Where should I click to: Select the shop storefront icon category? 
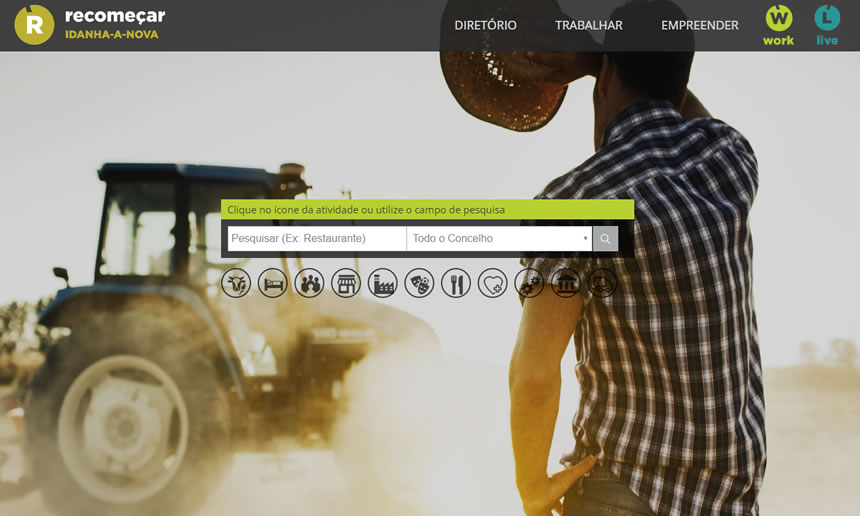tap(346, 283)
